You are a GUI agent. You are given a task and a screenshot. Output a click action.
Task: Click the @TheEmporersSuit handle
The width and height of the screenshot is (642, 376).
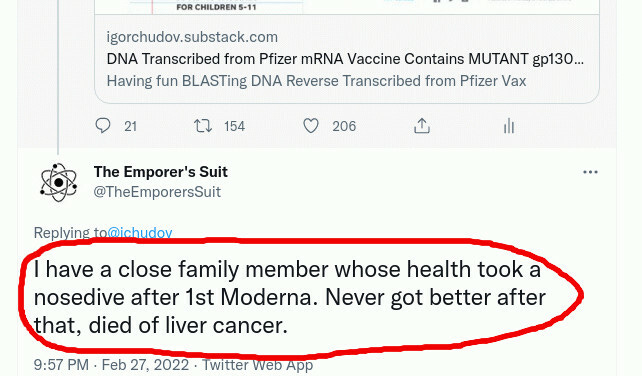coord(157,192)
